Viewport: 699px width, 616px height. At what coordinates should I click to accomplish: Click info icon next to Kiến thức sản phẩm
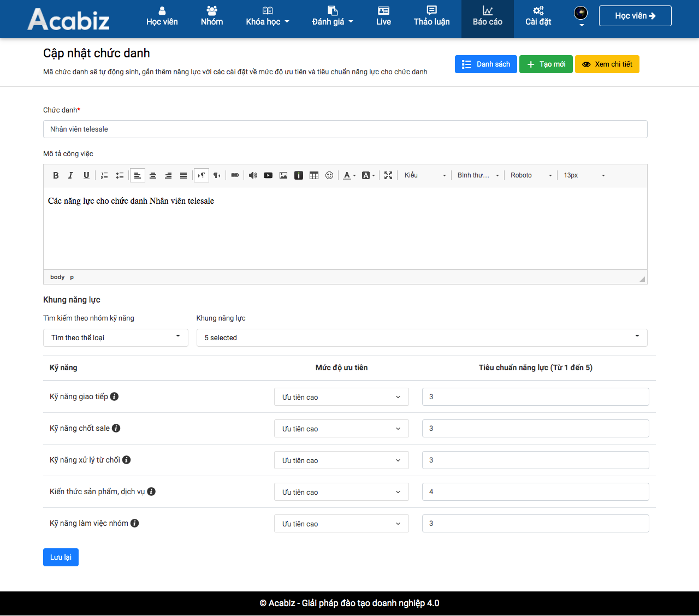click(x=151, y=491)
